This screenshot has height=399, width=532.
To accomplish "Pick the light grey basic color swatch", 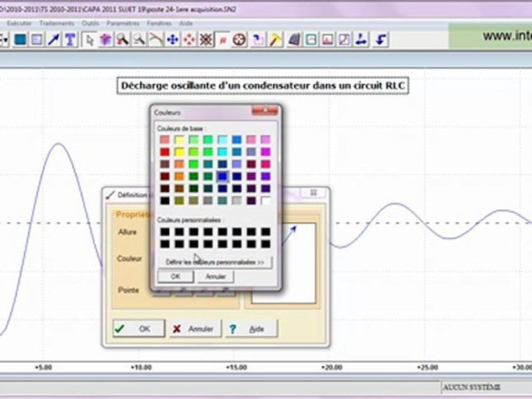I will [237, 201].
